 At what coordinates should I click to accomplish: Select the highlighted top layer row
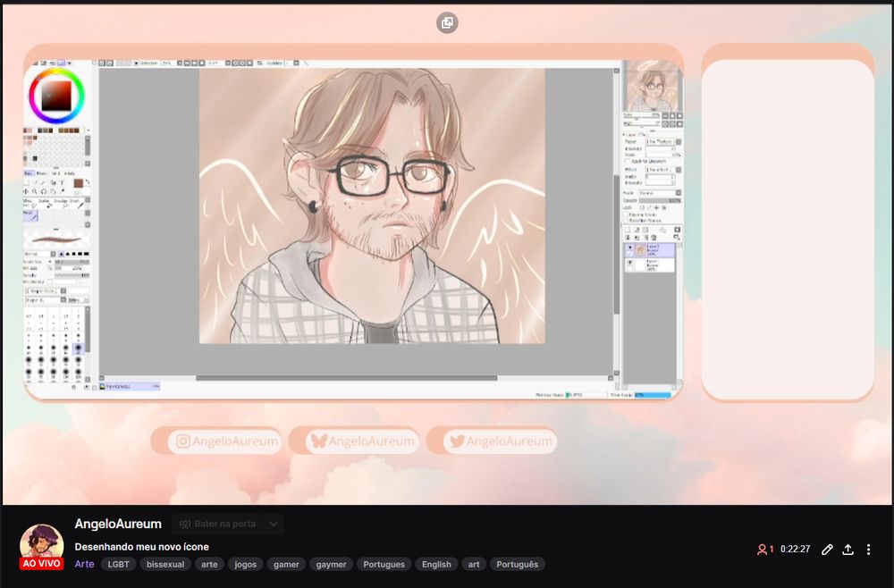click(x=650, y=250)
